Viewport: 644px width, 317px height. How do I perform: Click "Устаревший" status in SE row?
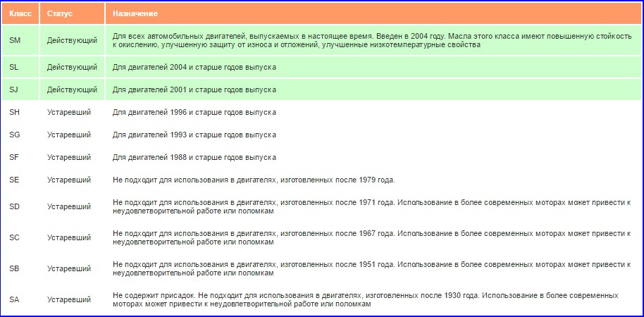click(69, 180)
